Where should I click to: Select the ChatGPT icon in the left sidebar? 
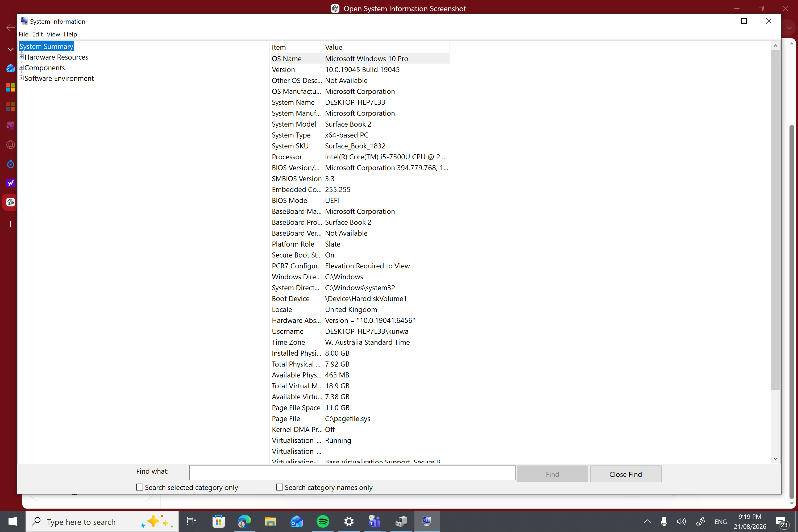pos(11,202)
